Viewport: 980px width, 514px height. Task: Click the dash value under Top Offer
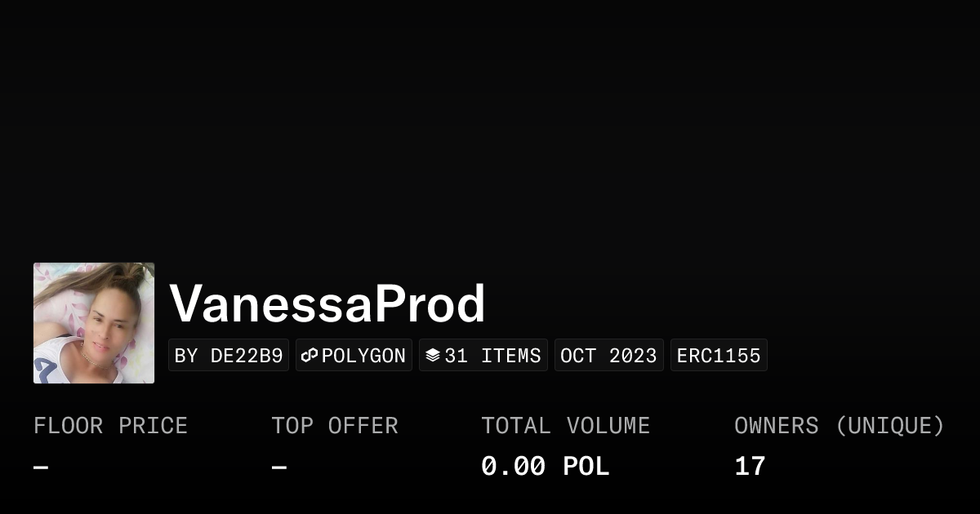tap(279, 467)
